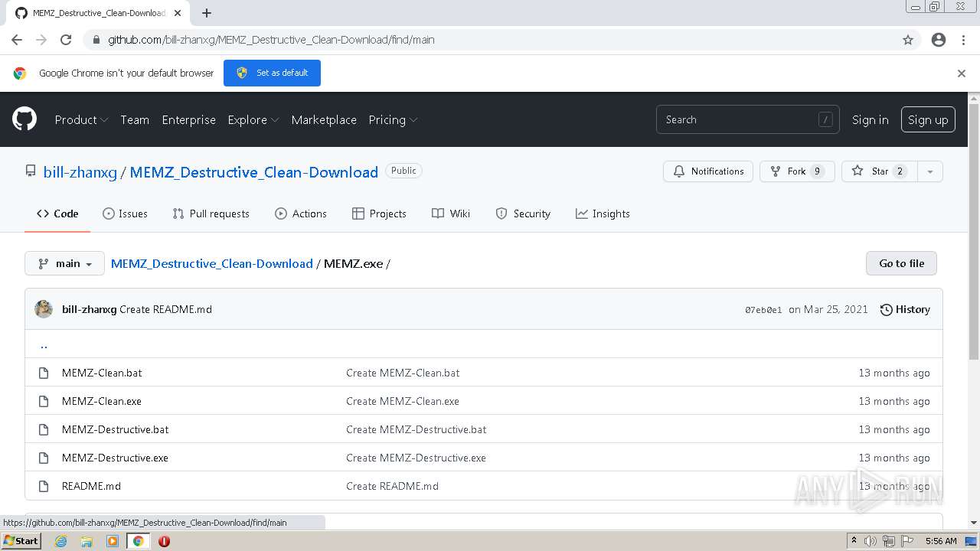The image size is (980, 551).
Task: Star the repository
Action: 879,171
